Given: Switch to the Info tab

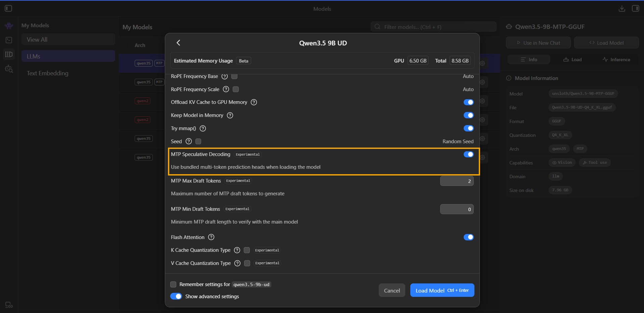Looking at the screenshot, I should 528,60.
